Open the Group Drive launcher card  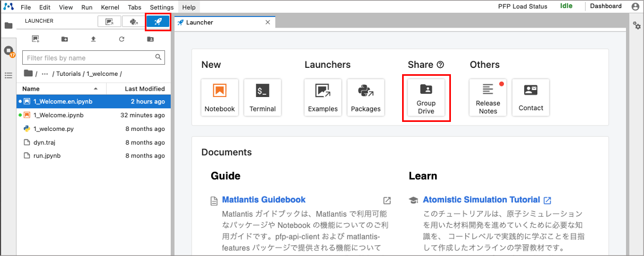[x=426, y=98]
